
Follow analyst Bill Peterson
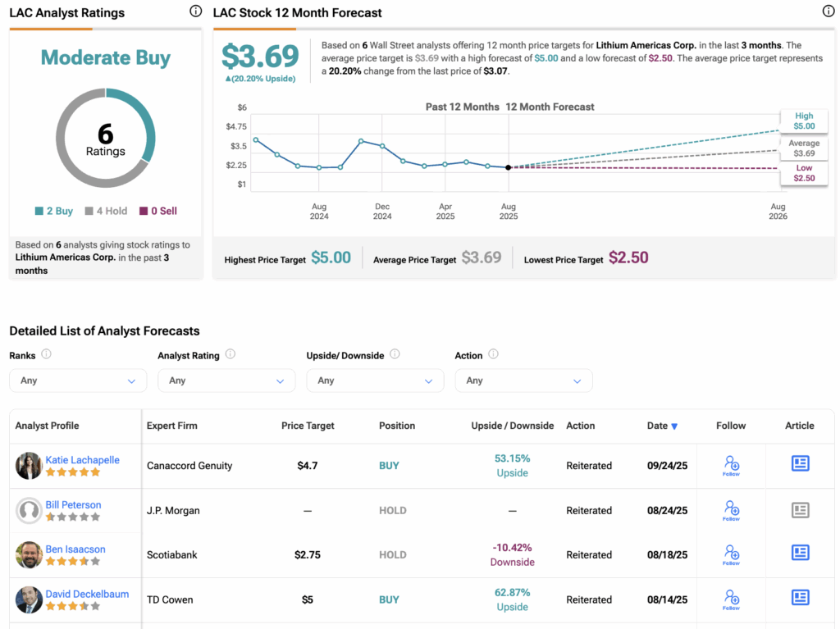click(x=731, y=511)
